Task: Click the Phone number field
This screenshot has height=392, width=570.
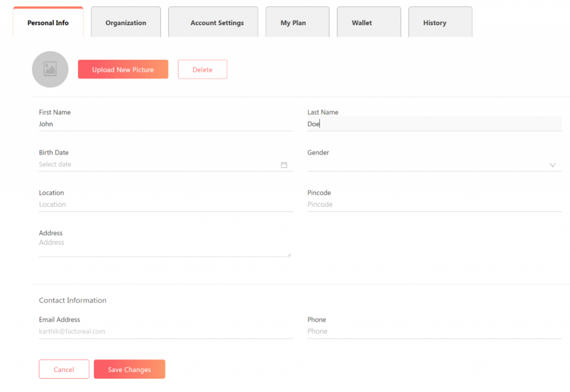Action: (434, 331)
